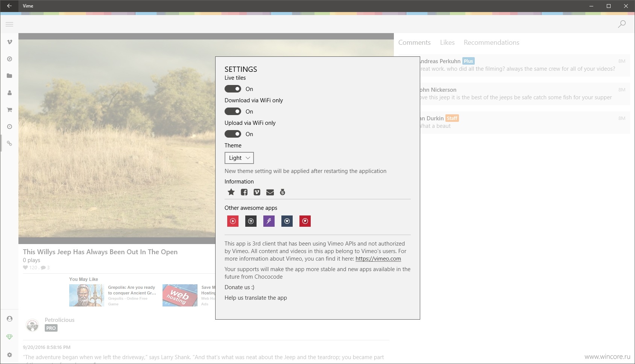This screenshot has width=635, height=364.
Task: Click the money bag donate icon
Action: [x=283, y=192]
